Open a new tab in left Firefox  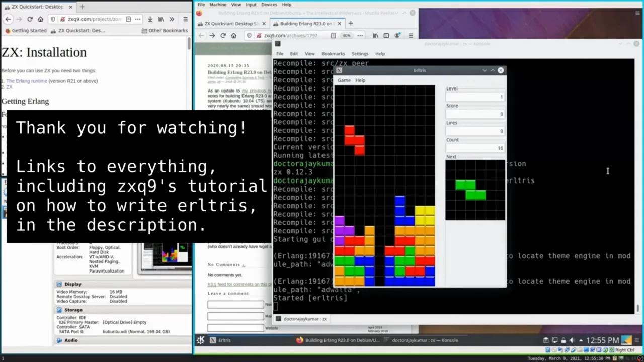82,7
